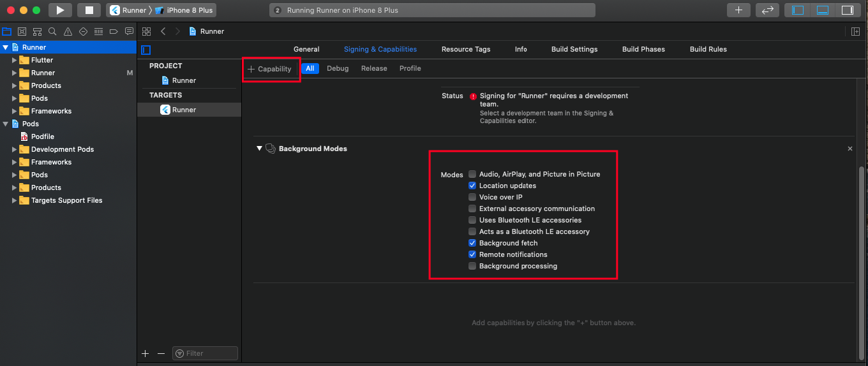Switch to the Build Settings tab
The height and width of the screenshot is (366, 868).
[x=574, y=49]
